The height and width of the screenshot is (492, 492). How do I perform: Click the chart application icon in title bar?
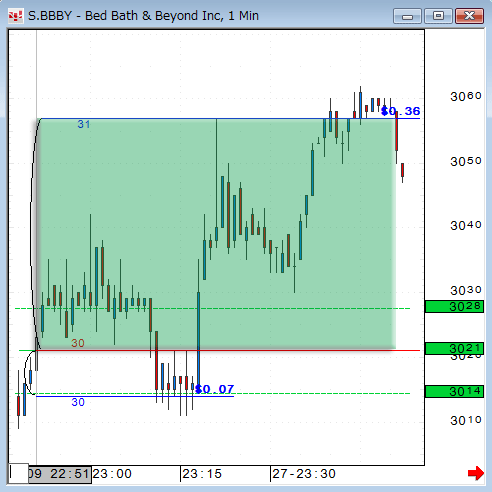pyautogui.click(x=15, y=16)
